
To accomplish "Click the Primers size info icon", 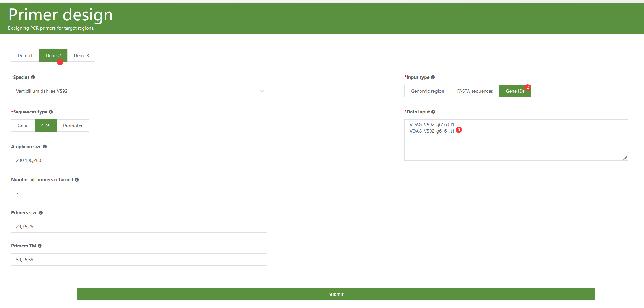I will click(41, 213).
